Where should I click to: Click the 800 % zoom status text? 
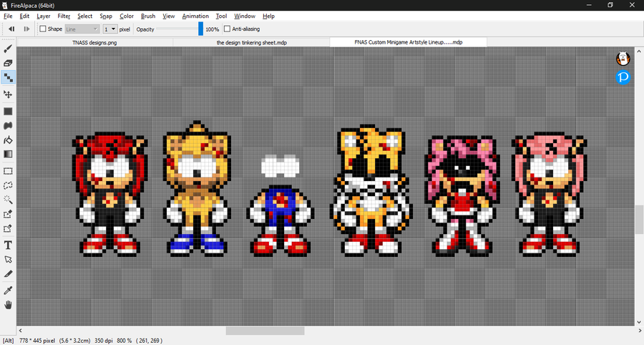pos(124,341)
